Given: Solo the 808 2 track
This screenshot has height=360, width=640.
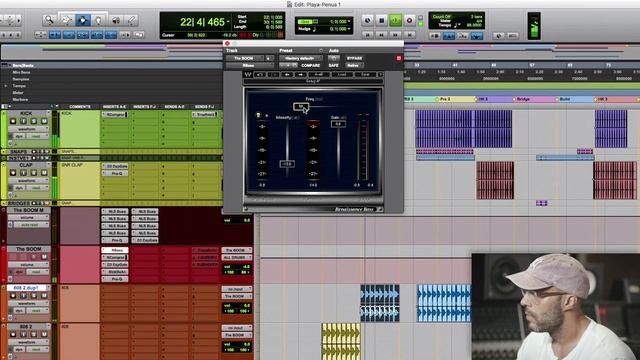Looking at the screenshot, I should 34,334.
